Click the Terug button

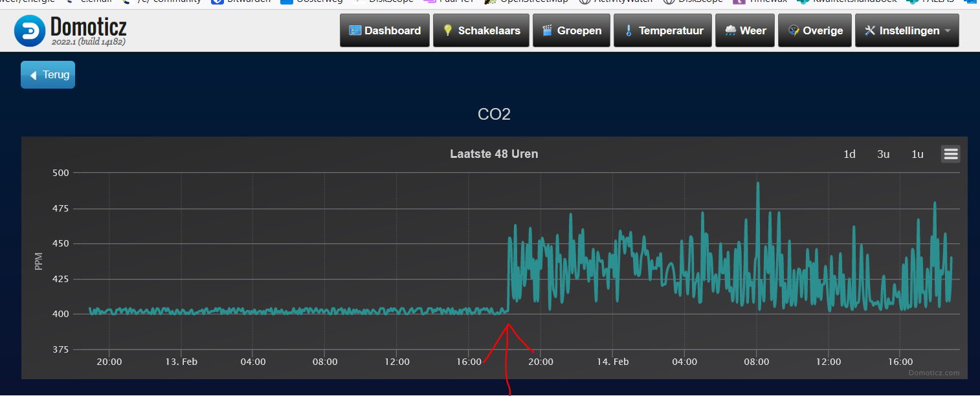(47, 74)
